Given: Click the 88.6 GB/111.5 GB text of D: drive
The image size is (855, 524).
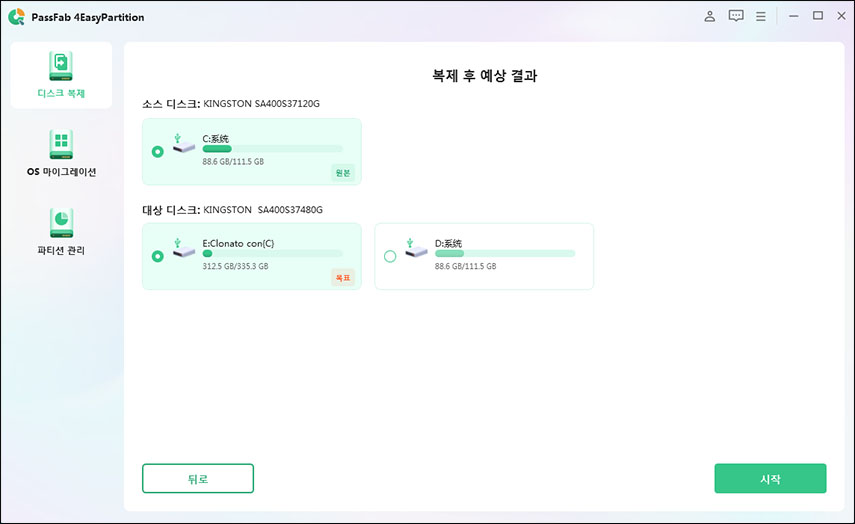Looking at the screenshot, I should 465,266.
